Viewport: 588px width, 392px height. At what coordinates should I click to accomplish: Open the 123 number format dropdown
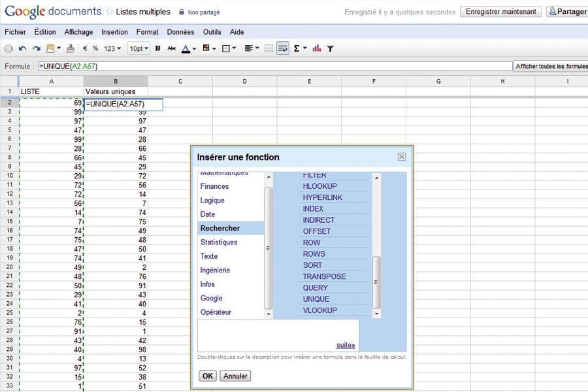pyautogui.click(x=112, y=48)
